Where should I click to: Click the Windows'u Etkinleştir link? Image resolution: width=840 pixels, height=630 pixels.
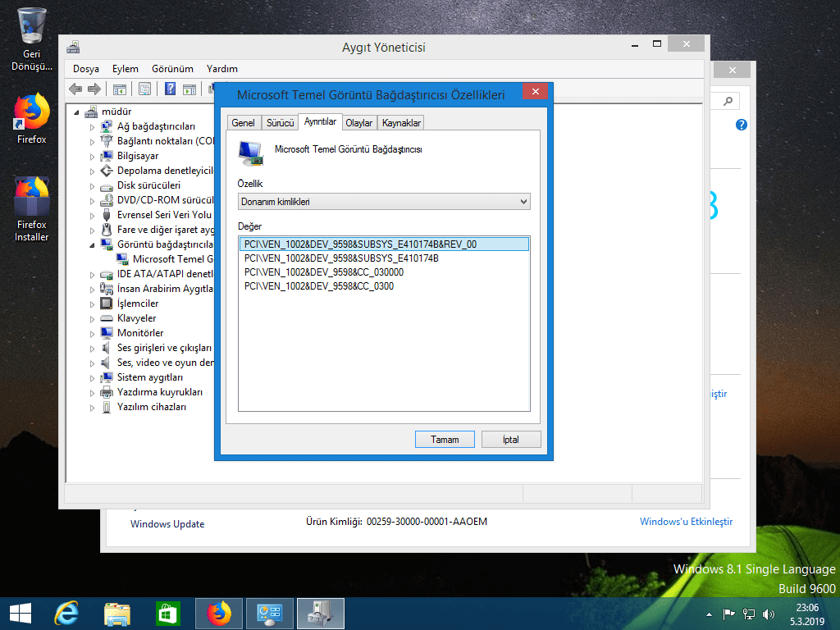click(x=686, y=521)
